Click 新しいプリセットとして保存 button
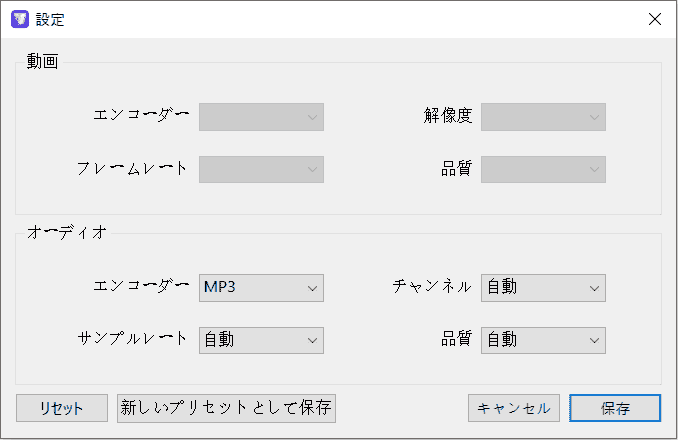Screen dimensions: 678x440 pos(226,408)
